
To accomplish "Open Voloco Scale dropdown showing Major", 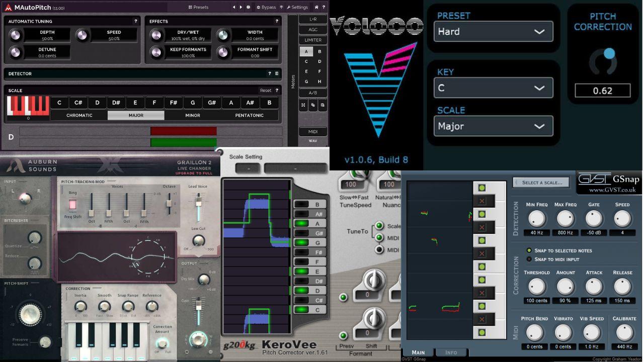I will (493, 126).
